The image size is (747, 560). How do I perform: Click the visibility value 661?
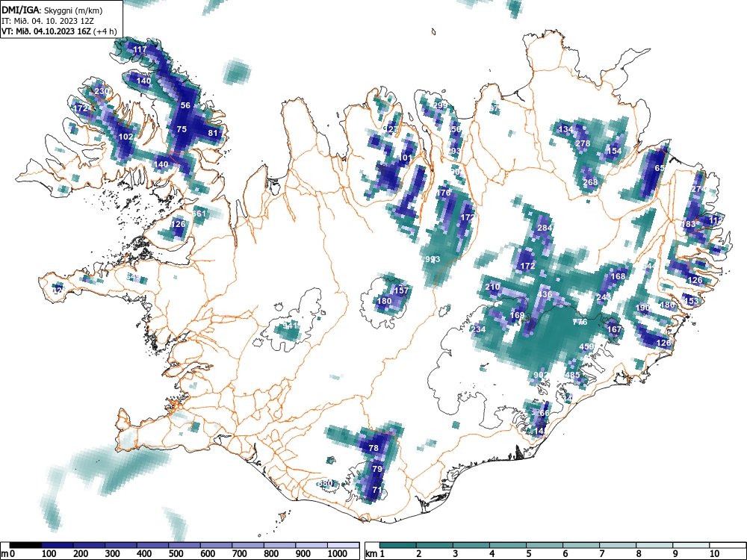199,214
